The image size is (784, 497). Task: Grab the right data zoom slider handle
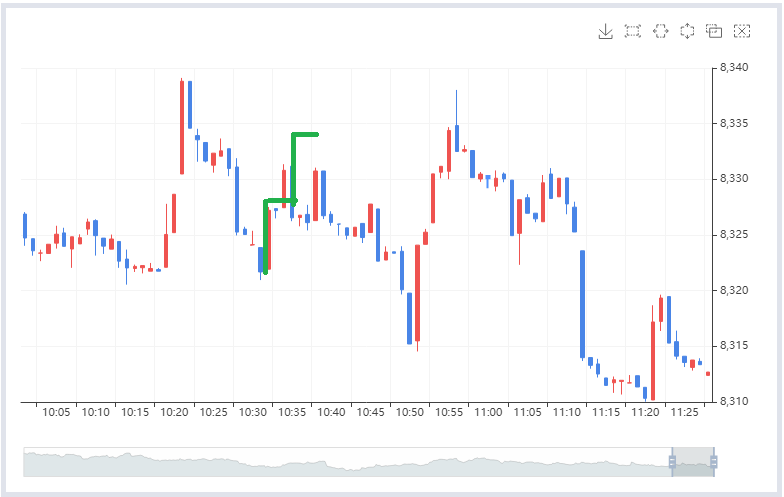pyautogui.click(x=714, y=462)
